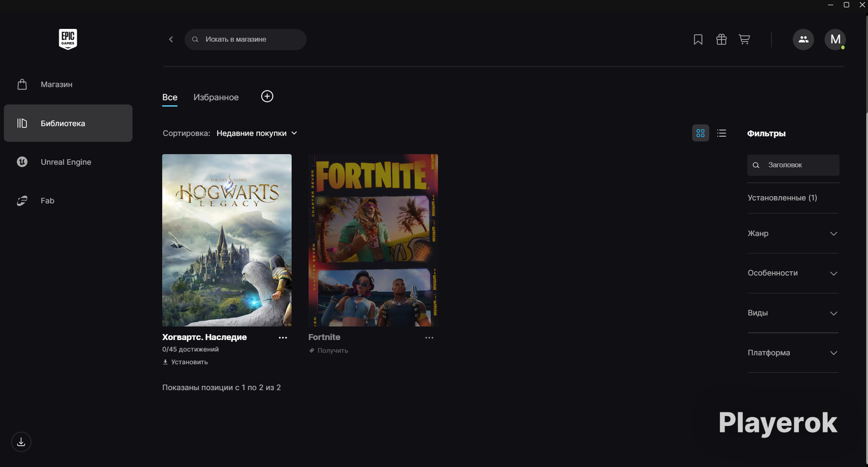Screen dimensions: 868x467
Task: Open the Недавние покупки sort dropdown
Action: click(257, 133)
